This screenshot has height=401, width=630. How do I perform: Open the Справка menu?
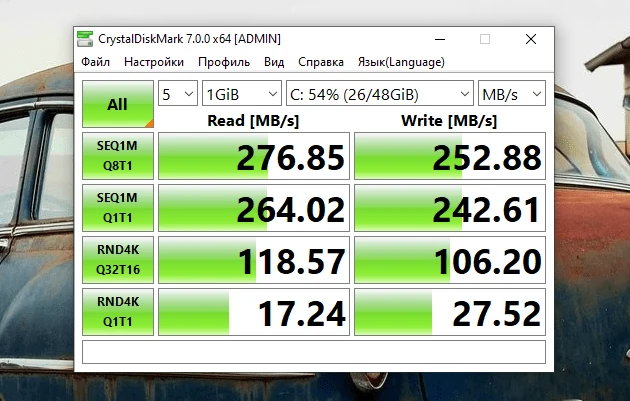321,62
